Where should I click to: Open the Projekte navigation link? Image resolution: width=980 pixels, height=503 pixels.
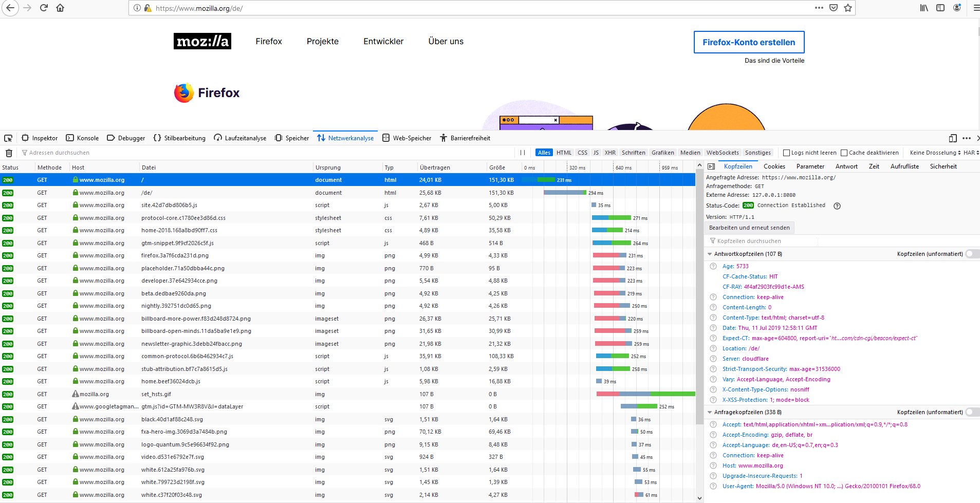[323, 41]
